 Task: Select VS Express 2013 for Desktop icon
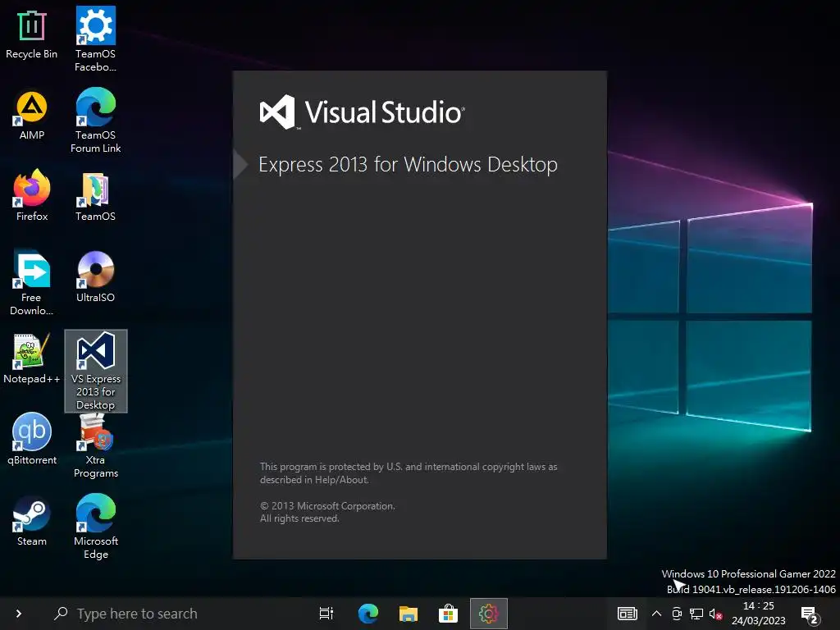pyautogui.click(x=96, y=371)
